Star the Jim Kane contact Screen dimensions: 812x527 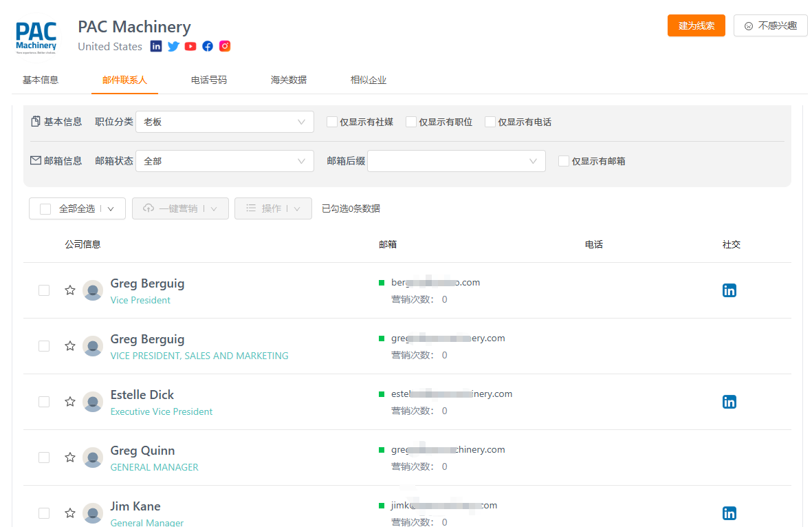70,513
